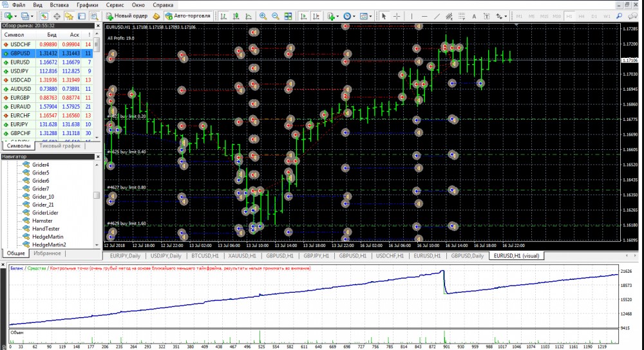Open the Periods clock icon
The height and width of the screenshot is (350, 644).
click(x=347, y=16)
